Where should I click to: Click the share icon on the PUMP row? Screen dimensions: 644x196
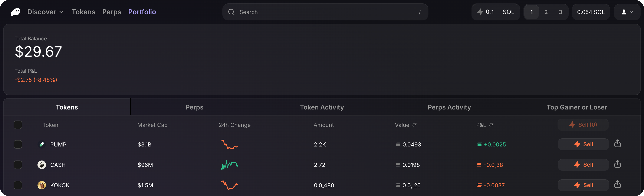click(x=618, y=144)
